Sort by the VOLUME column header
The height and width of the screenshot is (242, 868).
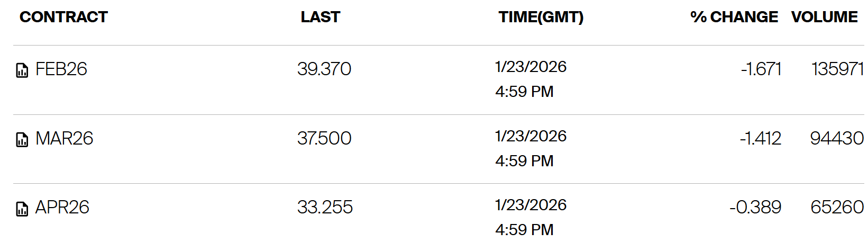tap(824, 17)
